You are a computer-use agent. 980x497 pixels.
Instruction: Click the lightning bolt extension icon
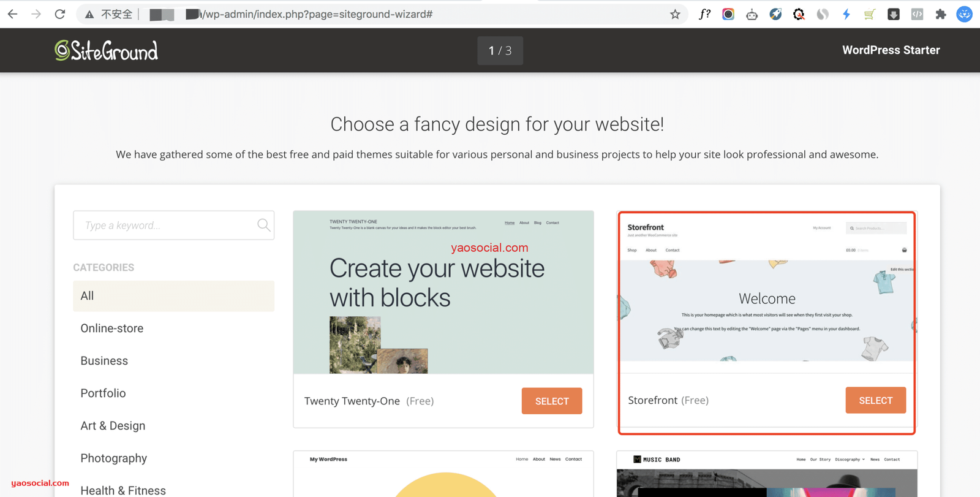pyautogui.click(x=846, y=14)
